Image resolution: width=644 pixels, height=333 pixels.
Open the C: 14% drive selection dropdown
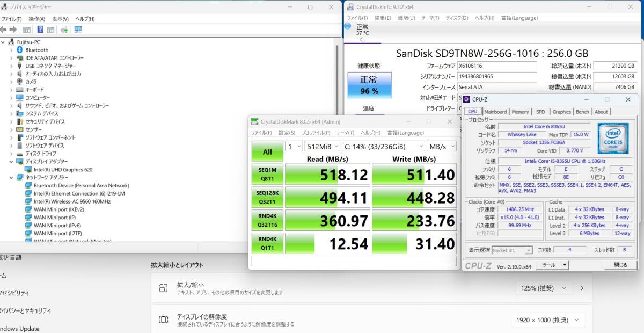[x=383, y=146]
